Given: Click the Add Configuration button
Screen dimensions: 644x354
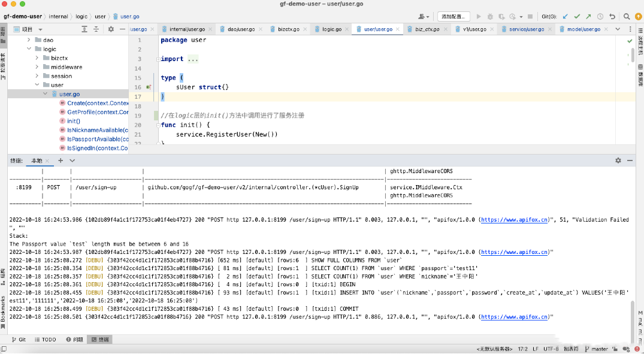Looking at the screenshot, I should (x=453, y=16).
